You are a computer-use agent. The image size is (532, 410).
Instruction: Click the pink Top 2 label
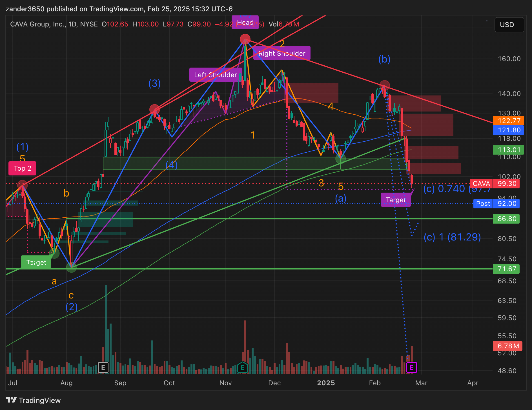pyautogui.click(x=23, y=168)
